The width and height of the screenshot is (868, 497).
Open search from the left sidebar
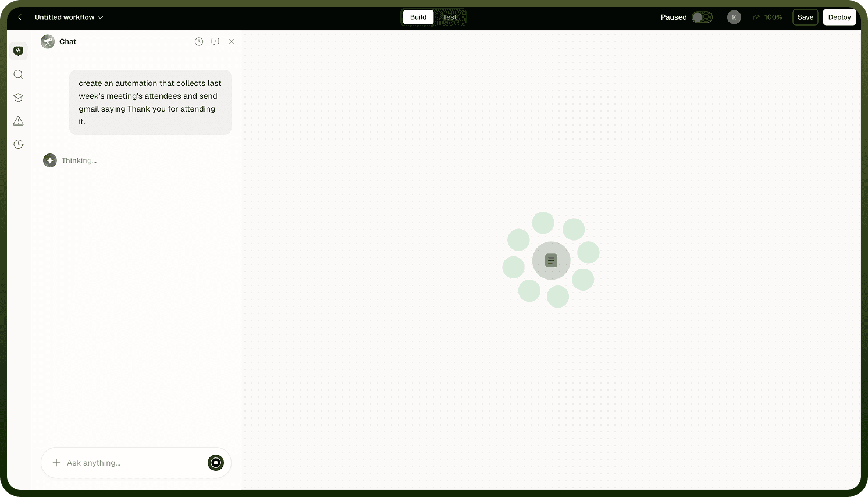pyautogui.click(x=19, y=74)
